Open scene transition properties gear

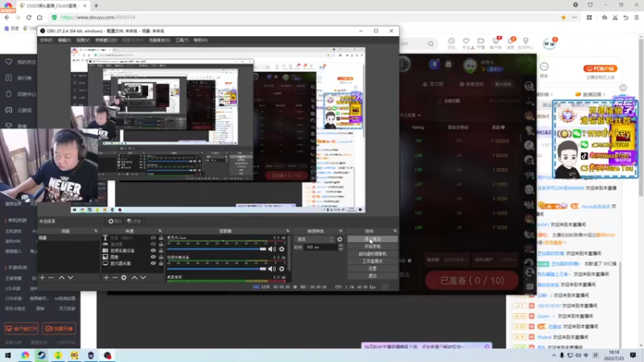(340, 239)
